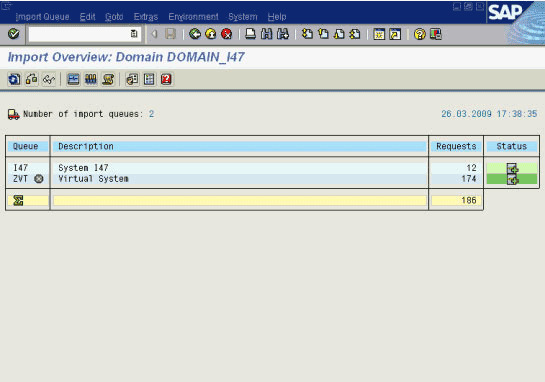545x382 pixels.
Task: Click the ZVT row status icon
Action: (x=512, y=179)
